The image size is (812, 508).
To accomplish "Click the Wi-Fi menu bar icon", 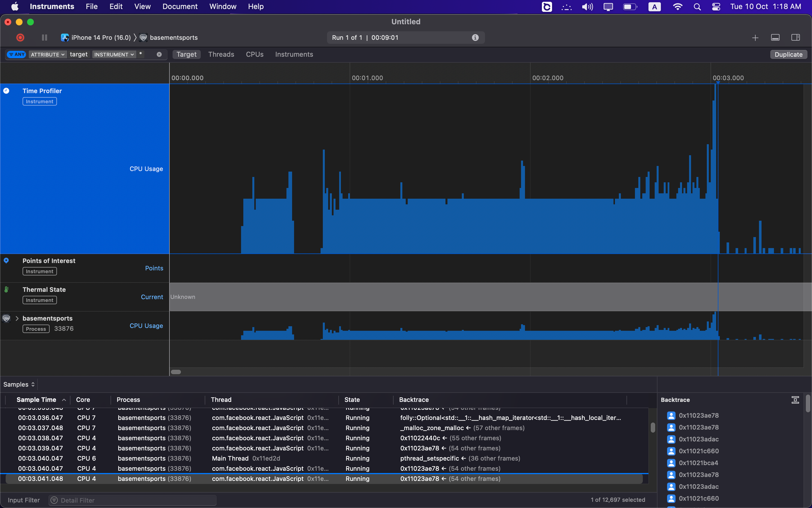I will click(x=678, y=7).
